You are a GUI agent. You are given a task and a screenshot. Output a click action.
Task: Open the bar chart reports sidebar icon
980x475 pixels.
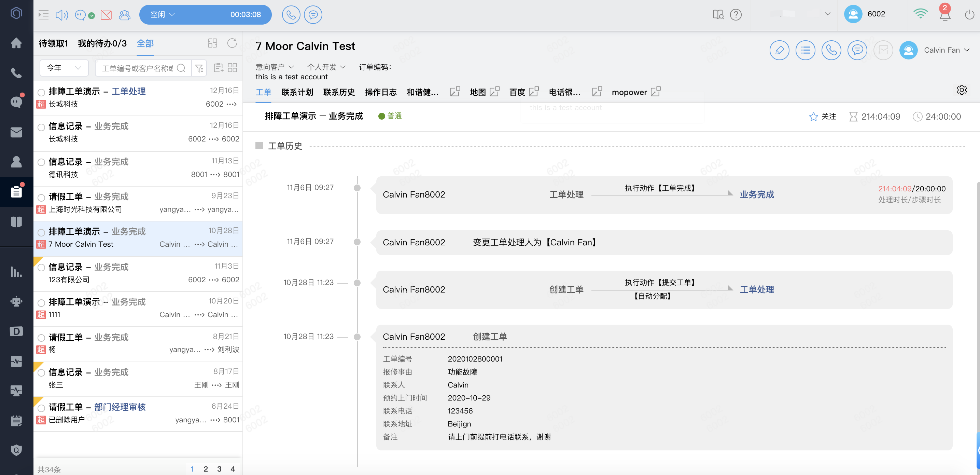click(16, 272)
